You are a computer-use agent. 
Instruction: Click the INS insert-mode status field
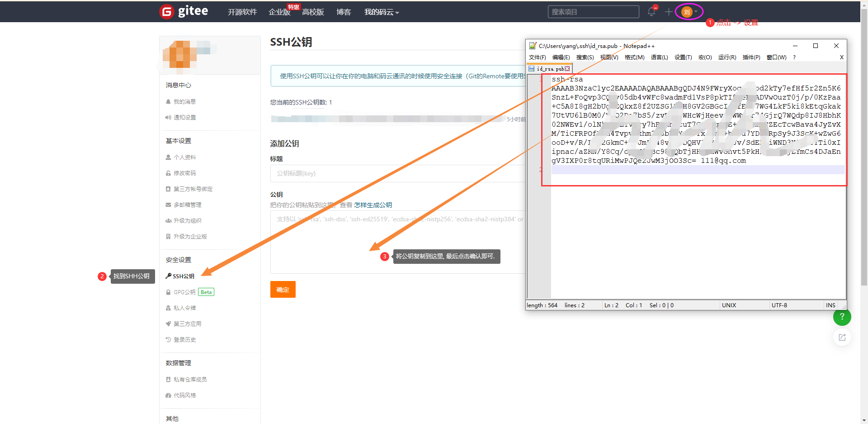click(830, 305)
